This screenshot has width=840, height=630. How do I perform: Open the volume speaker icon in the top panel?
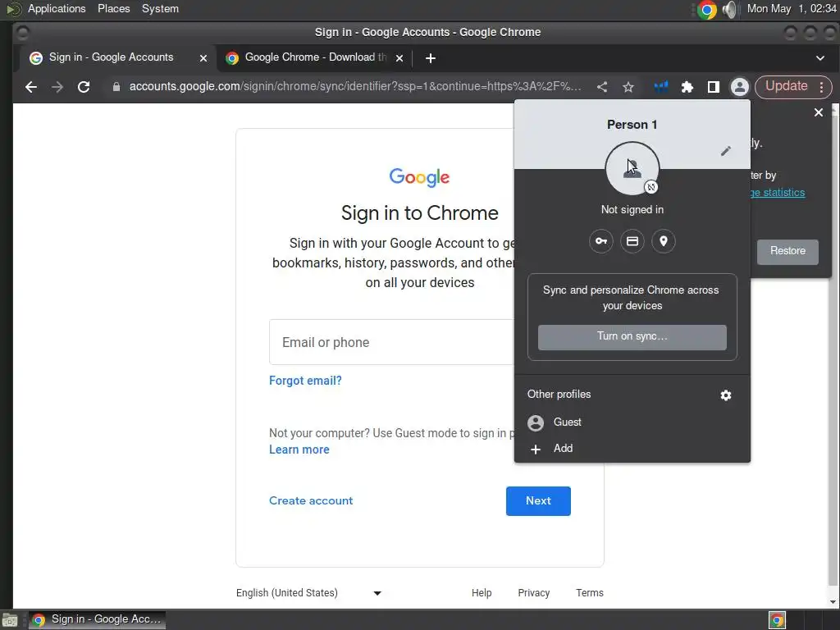point(729,10)
